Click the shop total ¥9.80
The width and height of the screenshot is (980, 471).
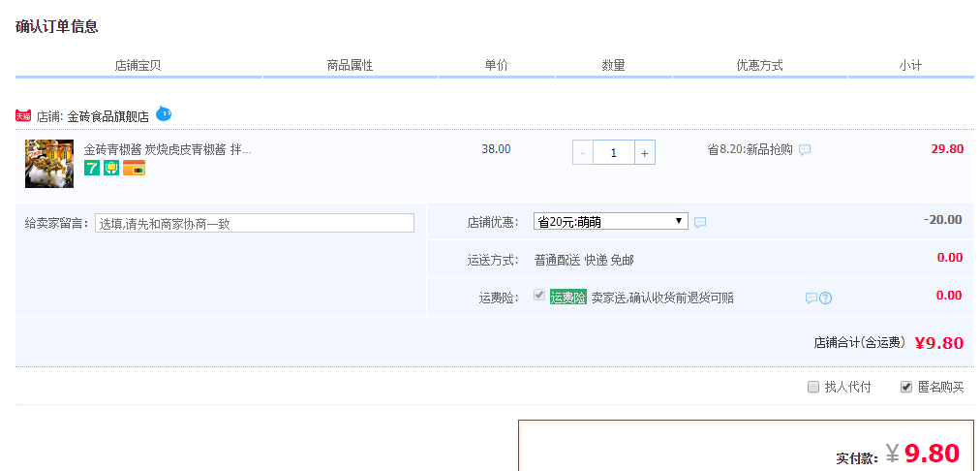point(939,343)
